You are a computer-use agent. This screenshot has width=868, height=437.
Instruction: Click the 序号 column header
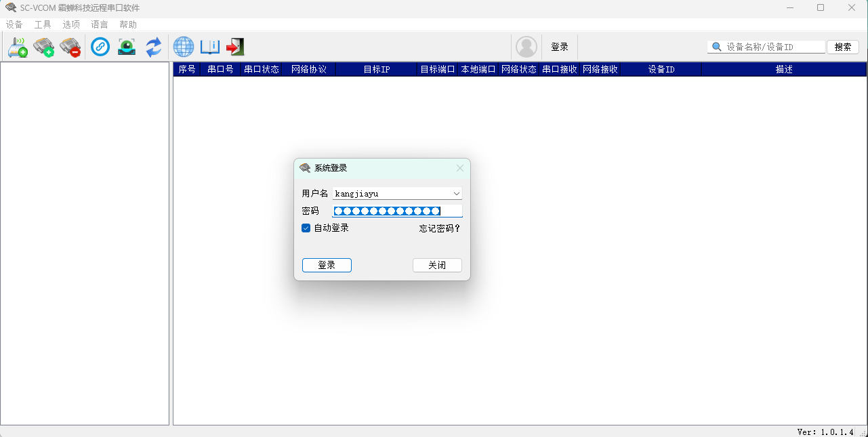point(187,69)
